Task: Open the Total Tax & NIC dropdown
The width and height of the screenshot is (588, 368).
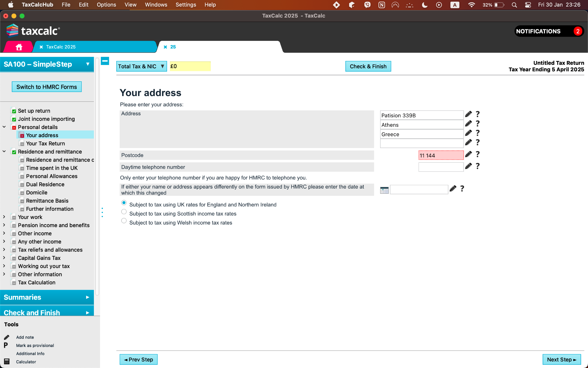Action: (x=141, y=66)
